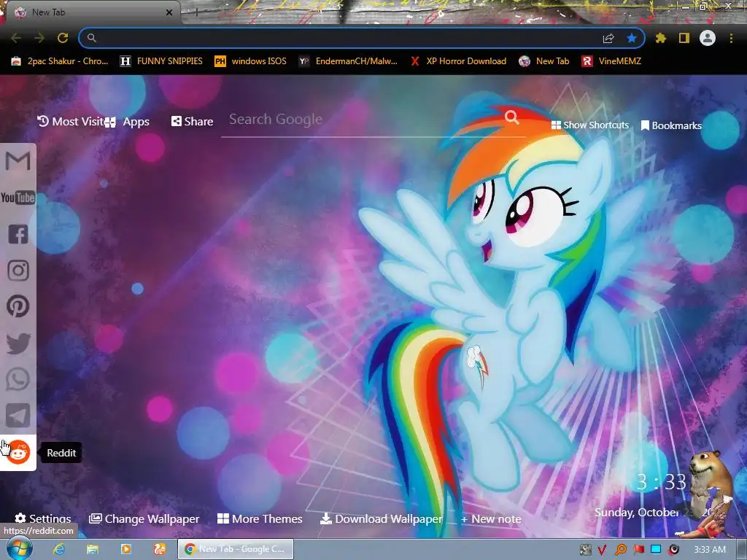Open Gmail from the sidebar

18,161
